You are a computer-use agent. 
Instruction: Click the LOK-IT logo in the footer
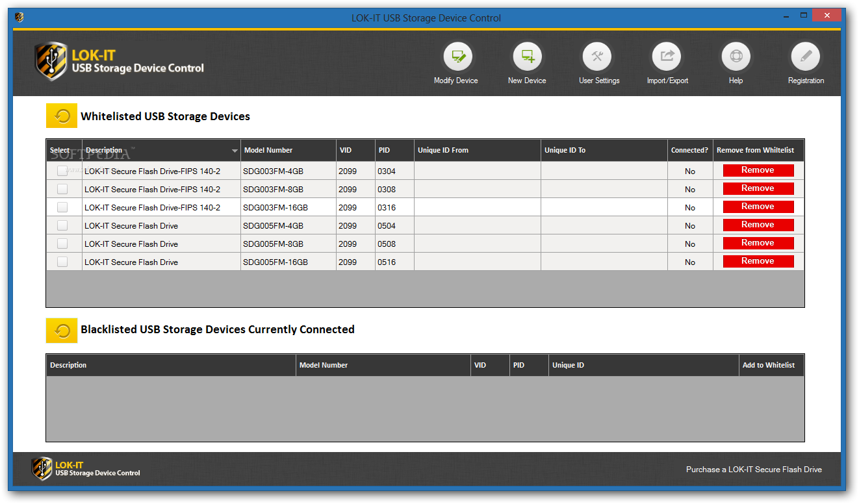[x=42, y=468]
